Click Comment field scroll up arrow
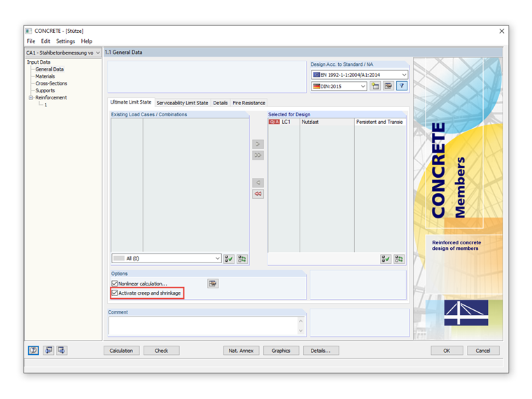 click(x=301, y=321)
